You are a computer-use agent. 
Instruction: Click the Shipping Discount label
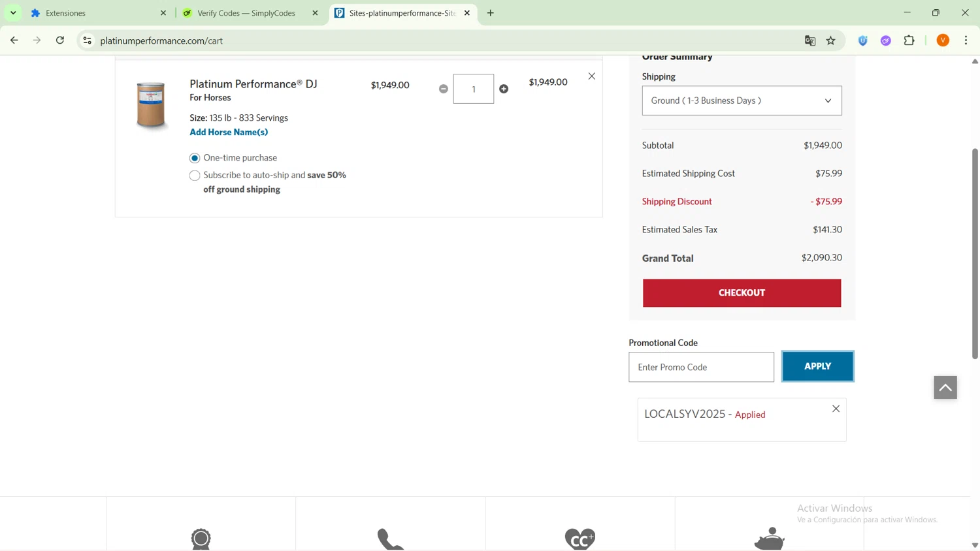click(x=677, y=202)
